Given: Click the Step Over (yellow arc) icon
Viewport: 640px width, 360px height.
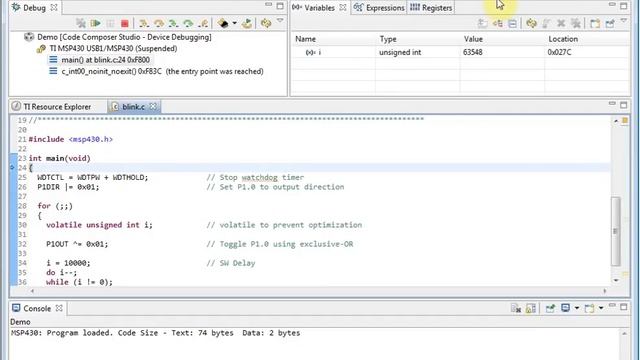Looking at the screenshot, I should tap(158, 23).
